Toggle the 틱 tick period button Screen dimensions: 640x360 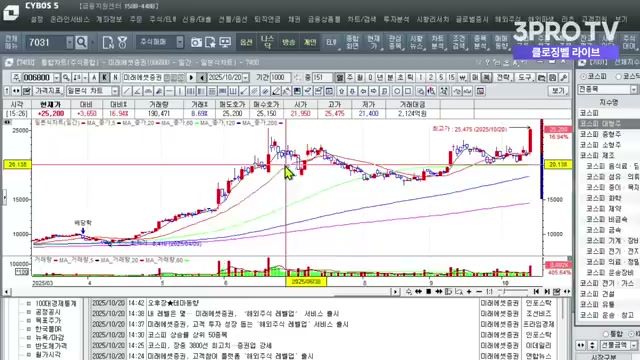click(x=410, y=77)
